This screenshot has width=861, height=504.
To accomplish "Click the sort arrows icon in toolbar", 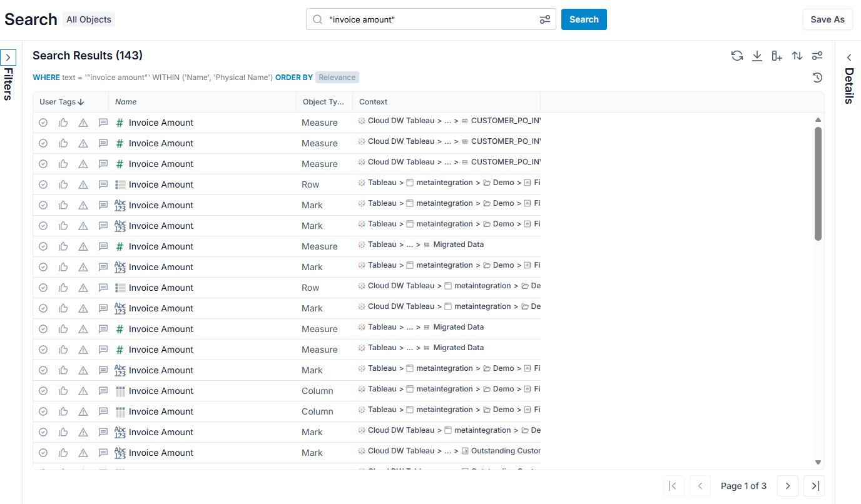I will click(x=797, y=56).
